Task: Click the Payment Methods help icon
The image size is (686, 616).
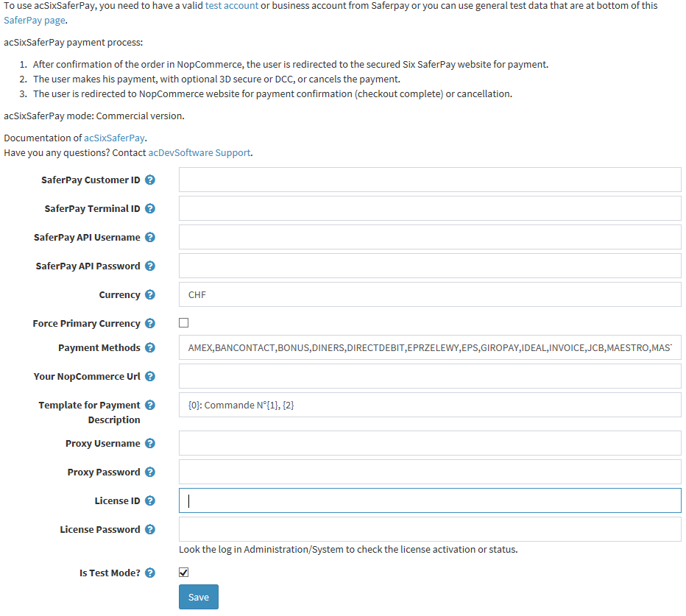Action: (x=150, y=348)
